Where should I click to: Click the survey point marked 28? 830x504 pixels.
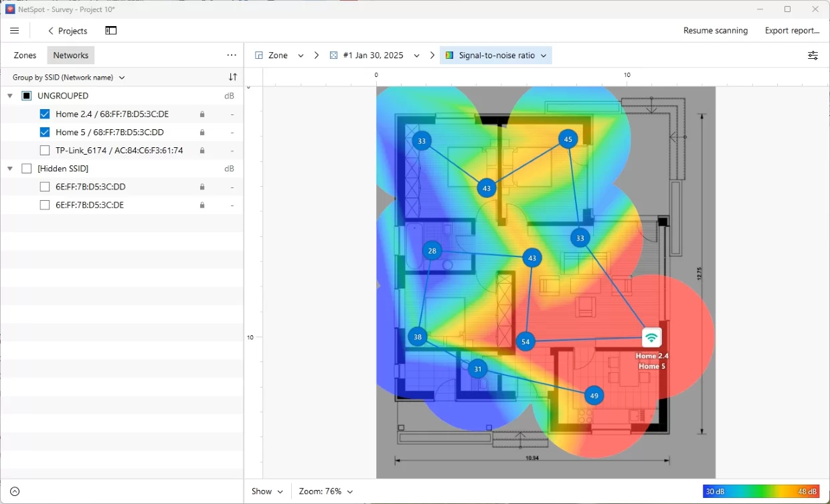point(432,251)
